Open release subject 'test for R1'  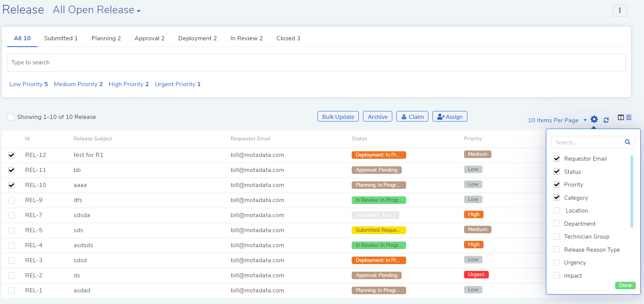(x=88, y=155)
